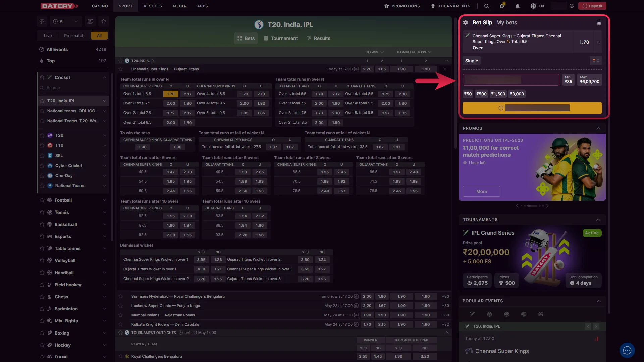This screenshot has height=362, width=644.
Task: Select the ₹3,000 quick stake chip
Action: coord(517,94)
